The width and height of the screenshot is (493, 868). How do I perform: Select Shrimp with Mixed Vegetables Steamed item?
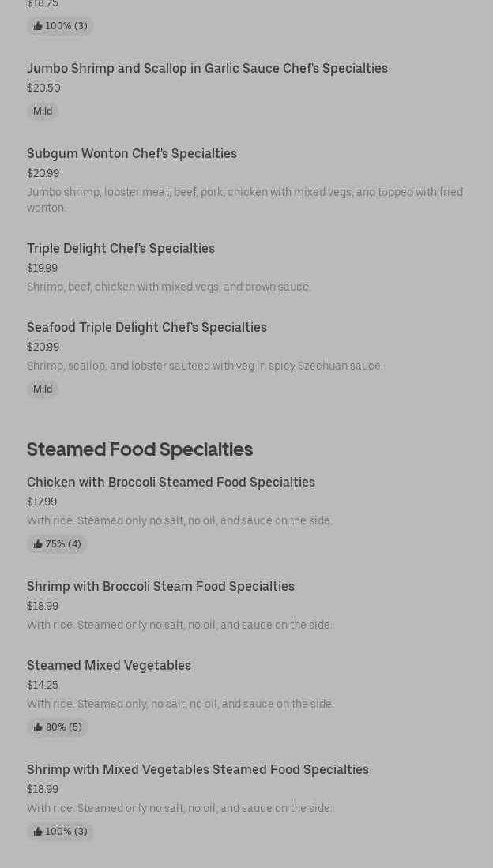tap(198, 769)
